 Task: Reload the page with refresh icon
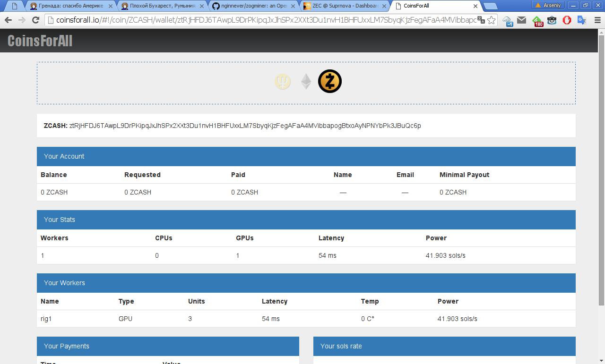click(x=35, y=20)
